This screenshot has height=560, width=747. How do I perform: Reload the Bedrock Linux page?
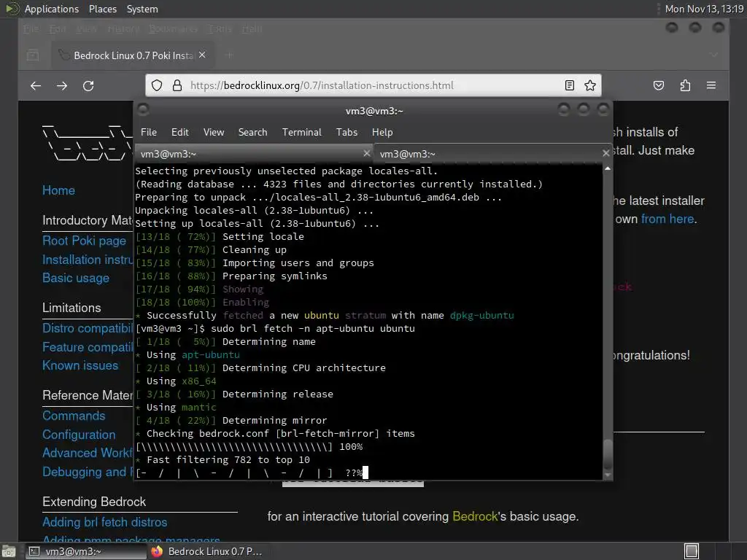point(88,86)
